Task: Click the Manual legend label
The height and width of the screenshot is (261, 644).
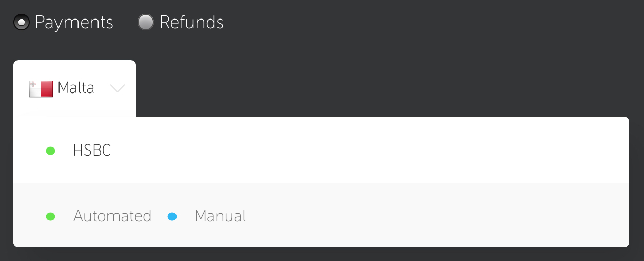Action: tap(220, 216)
